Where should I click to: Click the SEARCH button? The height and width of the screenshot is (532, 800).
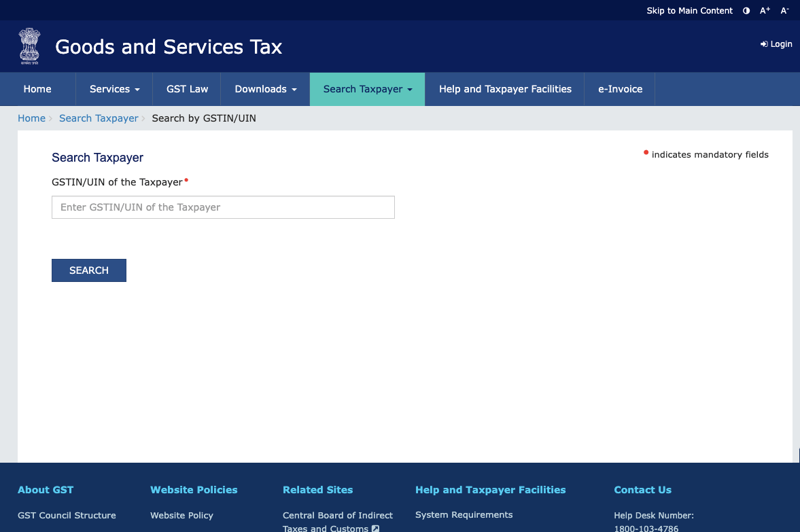89,270
